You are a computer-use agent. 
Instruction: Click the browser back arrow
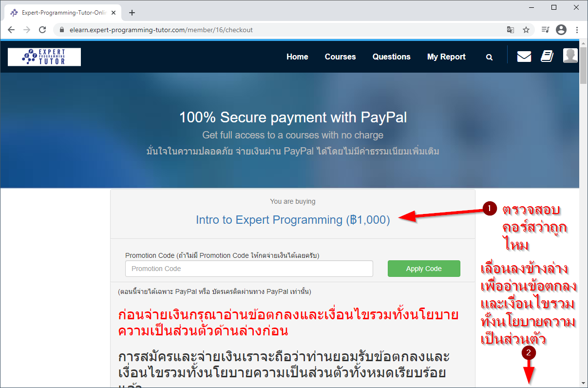(11, 30)
